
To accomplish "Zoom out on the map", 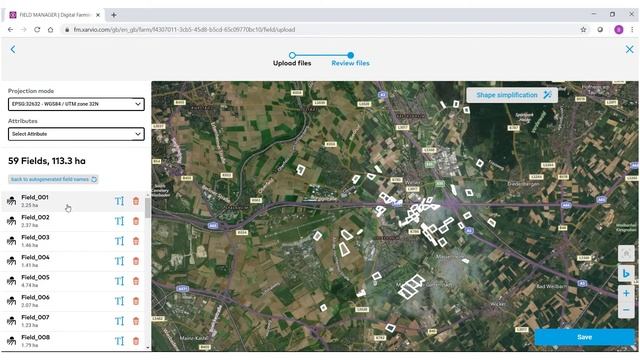I will (x=626, y=310).
